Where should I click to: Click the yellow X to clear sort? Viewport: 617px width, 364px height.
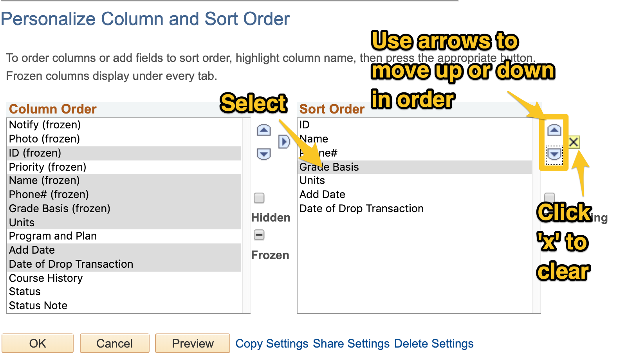coord(574,142)
